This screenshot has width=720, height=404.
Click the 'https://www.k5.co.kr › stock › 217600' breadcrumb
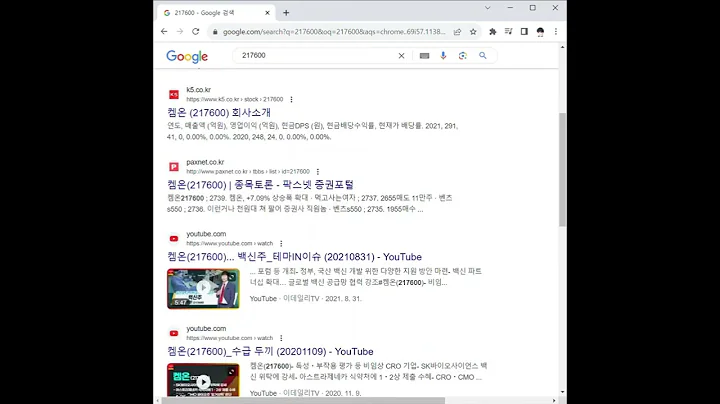(x=235, y=99)
